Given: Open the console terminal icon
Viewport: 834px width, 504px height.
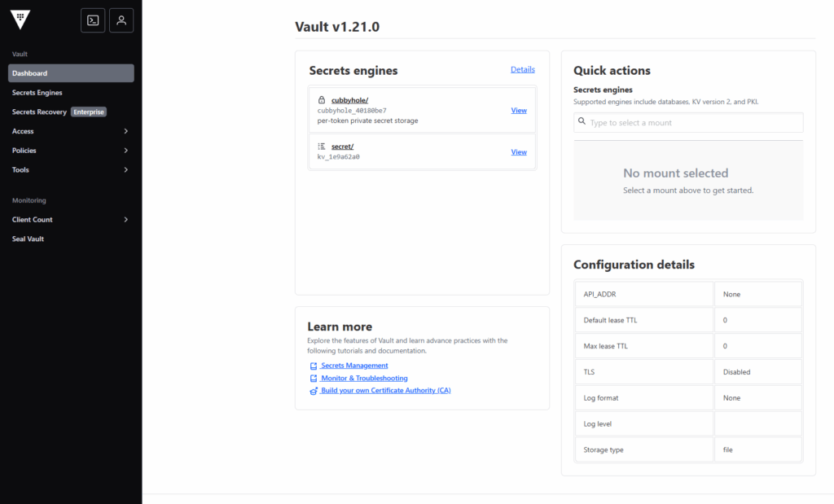Looking at the screenshot, I should (93, 20).
